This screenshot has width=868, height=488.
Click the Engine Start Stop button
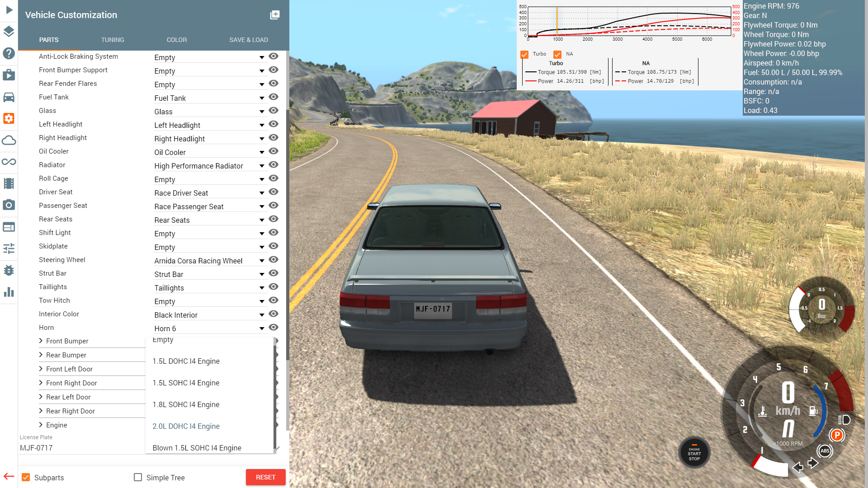click(694, 453)
